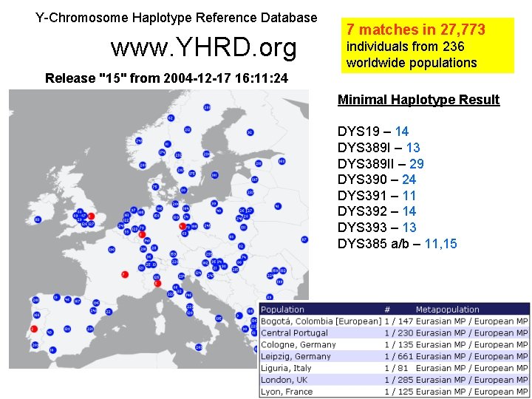Click the 'DYS390 – 24' line
This screenshot has height=399, width=532.
377,180
